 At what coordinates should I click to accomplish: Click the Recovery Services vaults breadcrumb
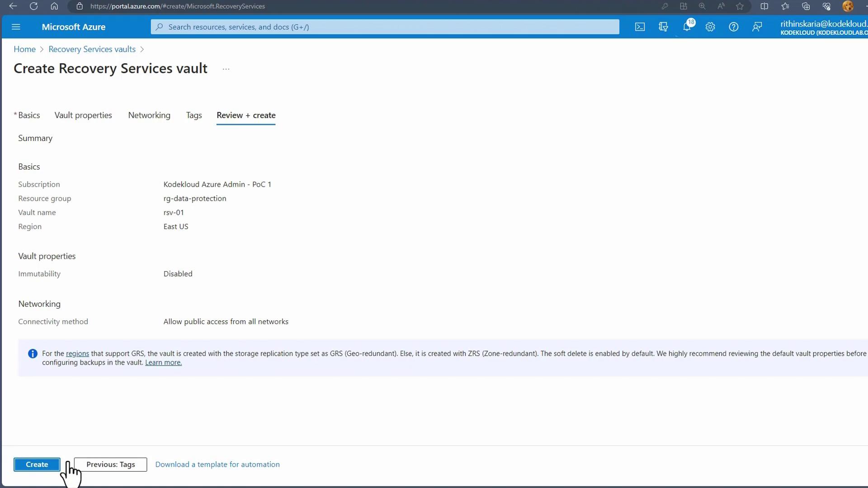92,49
